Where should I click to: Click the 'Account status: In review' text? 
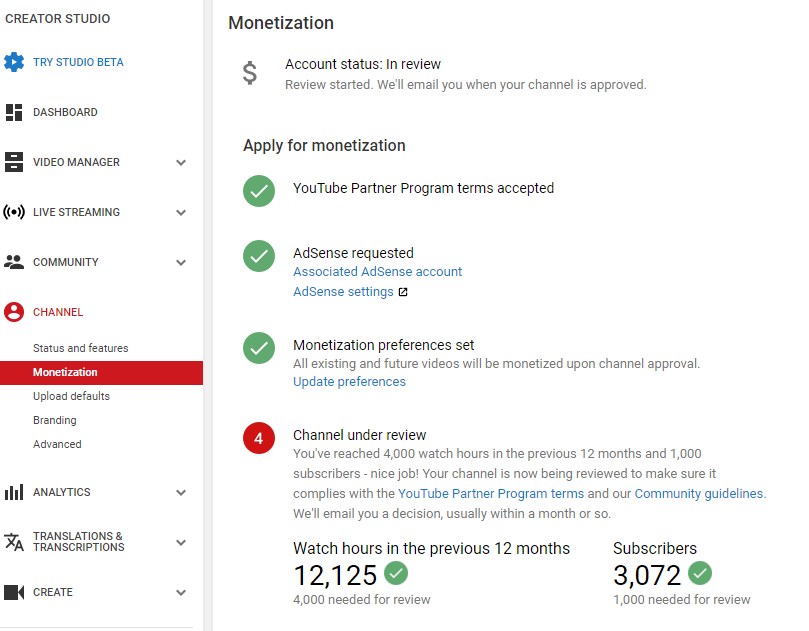click(363, 64)
